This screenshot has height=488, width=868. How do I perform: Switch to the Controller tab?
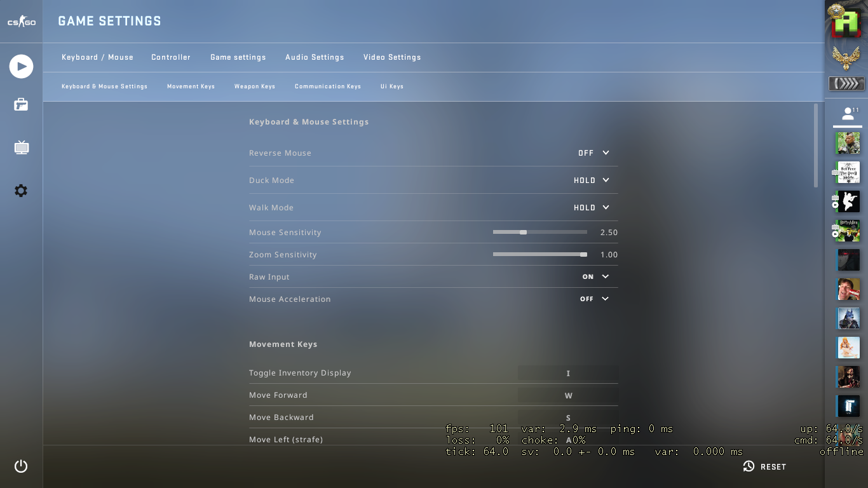[x=171, y=57]
